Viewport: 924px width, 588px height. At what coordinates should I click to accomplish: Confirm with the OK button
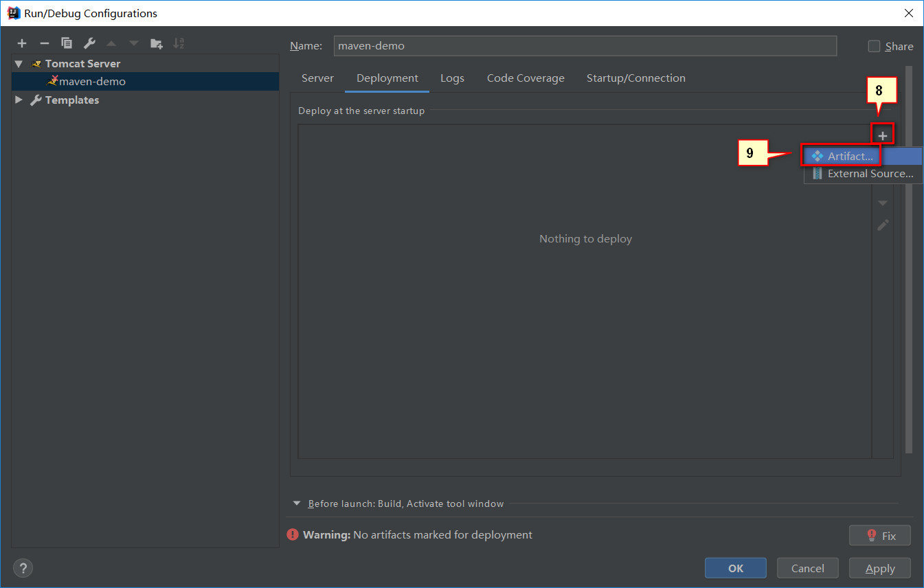[736, 568]
